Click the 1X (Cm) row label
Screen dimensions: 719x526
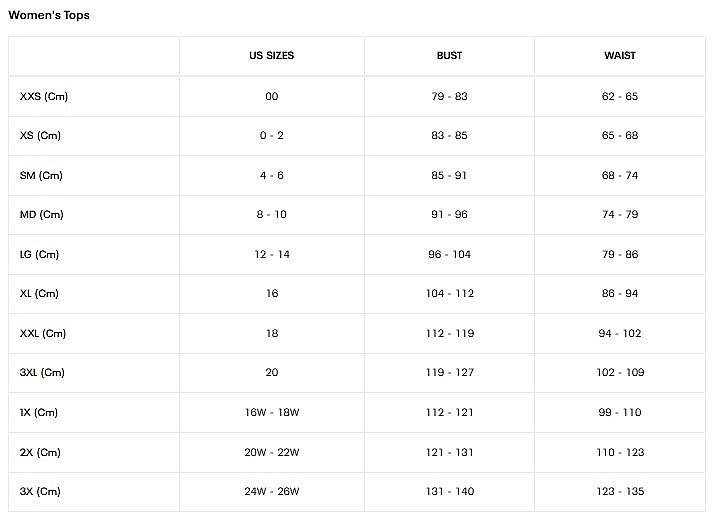pos(39,412)
